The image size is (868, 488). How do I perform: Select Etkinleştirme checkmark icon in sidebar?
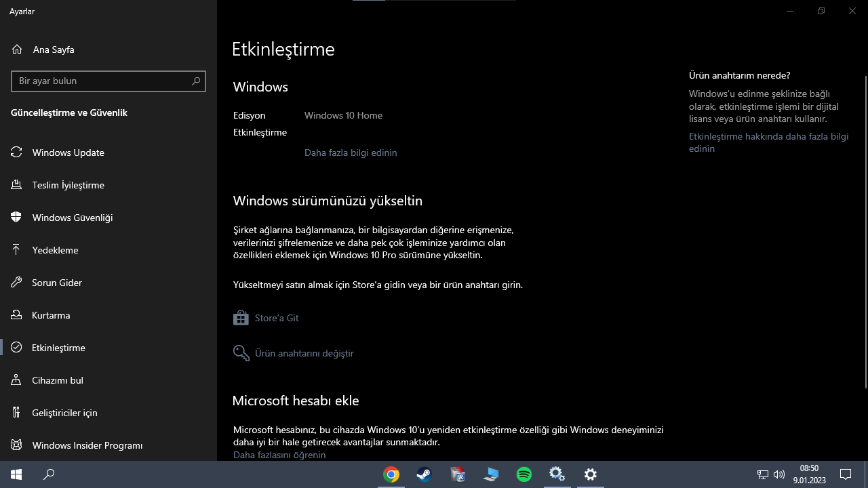click(16, 348)
